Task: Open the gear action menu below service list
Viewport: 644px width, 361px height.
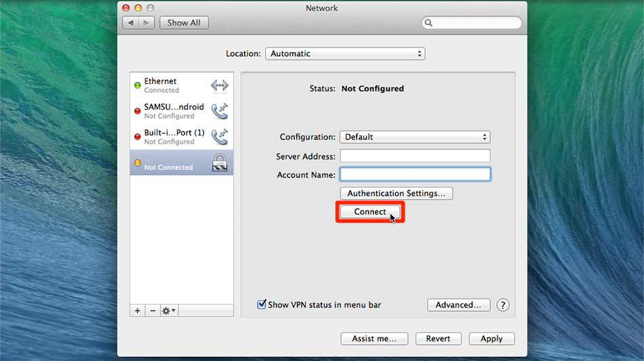Action: [x=169, y=310]
